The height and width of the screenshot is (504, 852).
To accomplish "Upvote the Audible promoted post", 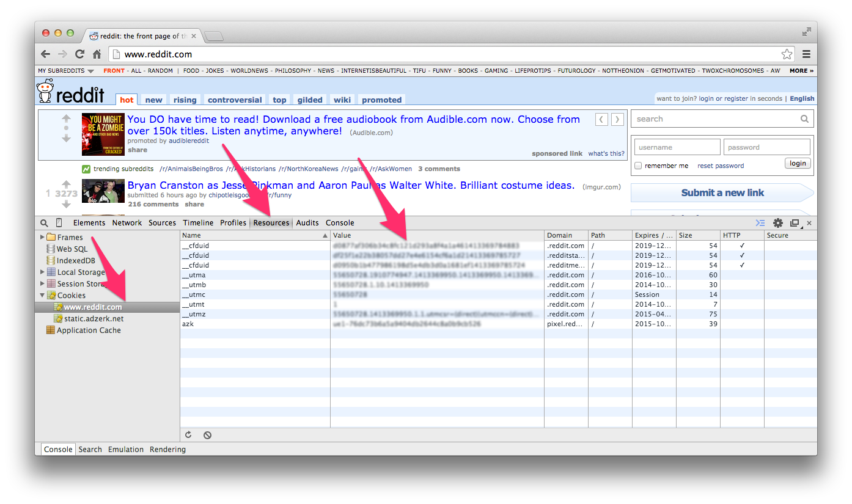I will click(x=66, y=119).
